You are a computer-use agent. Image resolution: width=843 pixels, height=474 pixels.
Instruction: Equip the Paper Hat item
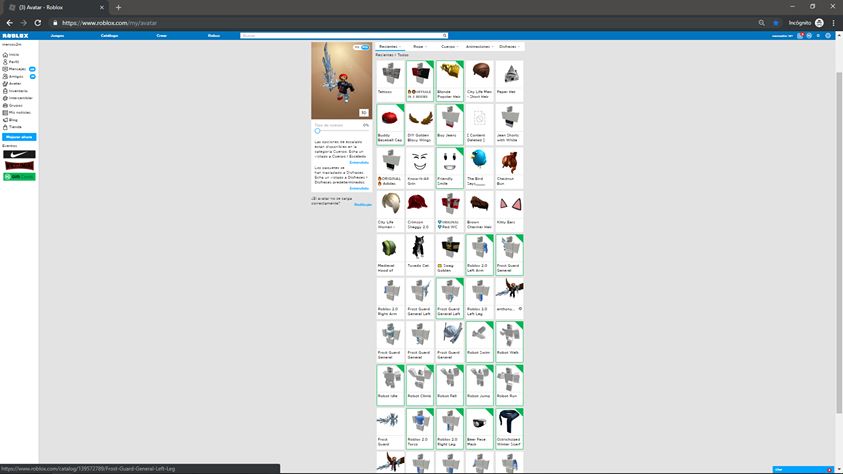509,80
